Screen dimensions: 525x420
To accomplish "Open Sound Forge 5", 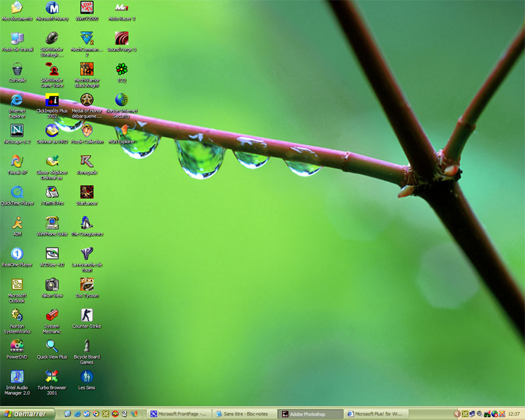I will [123, 39].
